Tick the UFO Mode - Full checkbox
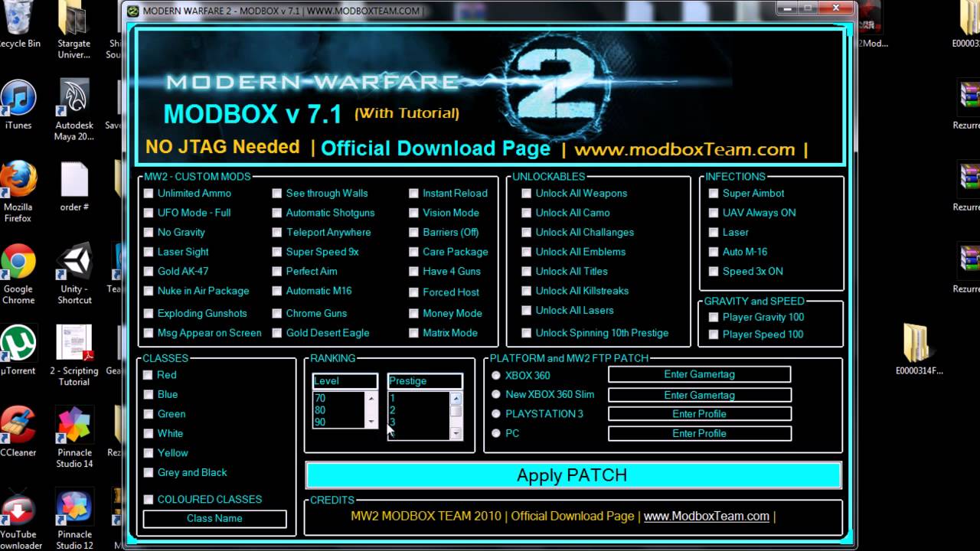 (149, 213)
